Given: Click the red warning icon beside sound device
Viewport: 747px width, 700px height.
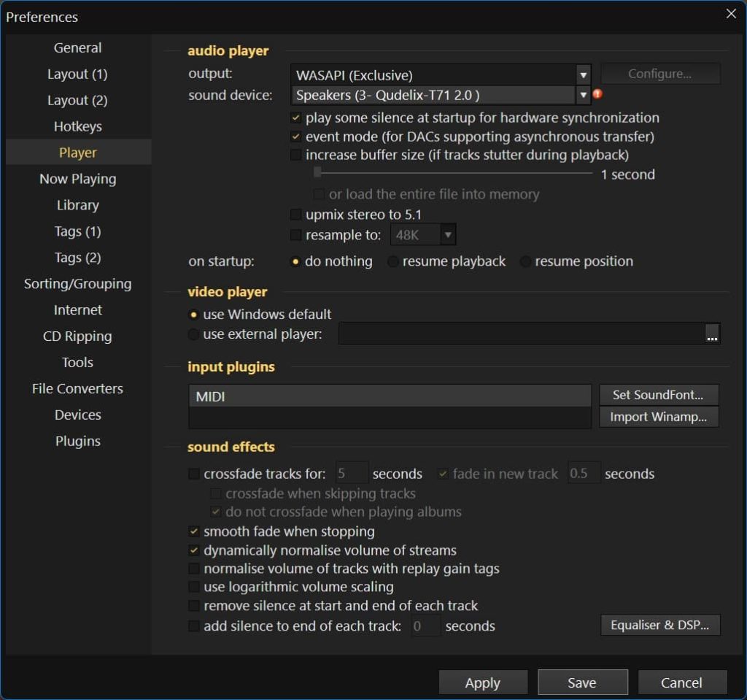Looking at the screenshot, I should coord(597,94).
